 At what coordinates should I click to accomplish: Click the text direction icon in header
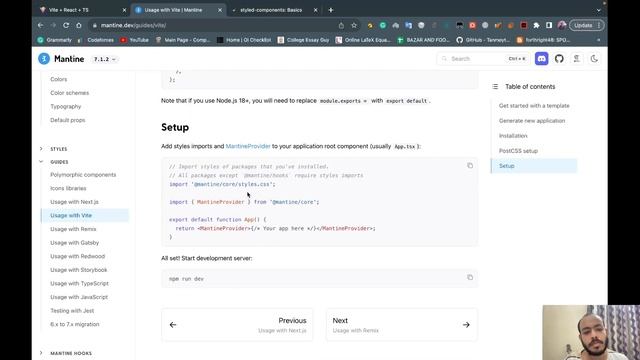tap(576, 59)
